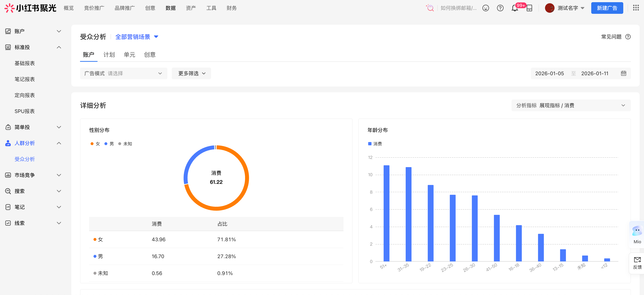644x295 pixels.
Task: Click the 51+ bar in age chart
Action: pyautogui.click(x=386, y=213)
